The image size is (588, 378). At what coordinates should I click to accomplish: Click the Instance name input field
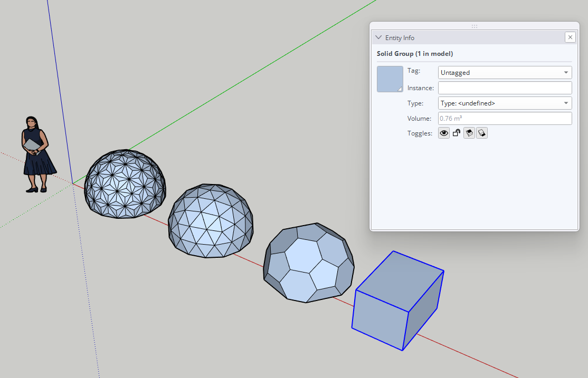tap(505, 88)
